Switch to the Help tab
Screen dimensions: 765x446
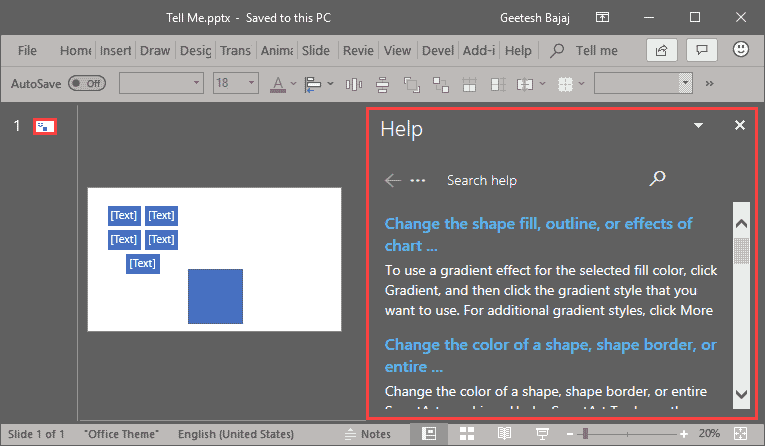518,50
